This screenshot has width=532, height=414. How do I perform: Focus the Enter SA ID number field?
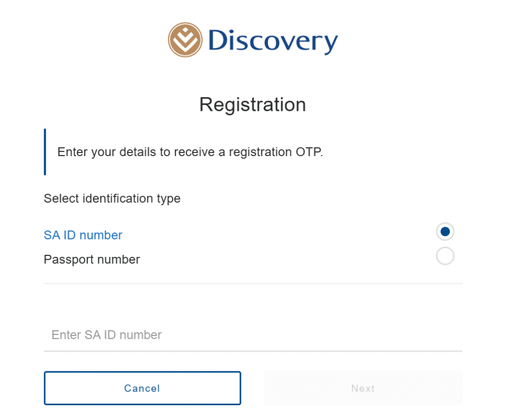coord(252,335)
